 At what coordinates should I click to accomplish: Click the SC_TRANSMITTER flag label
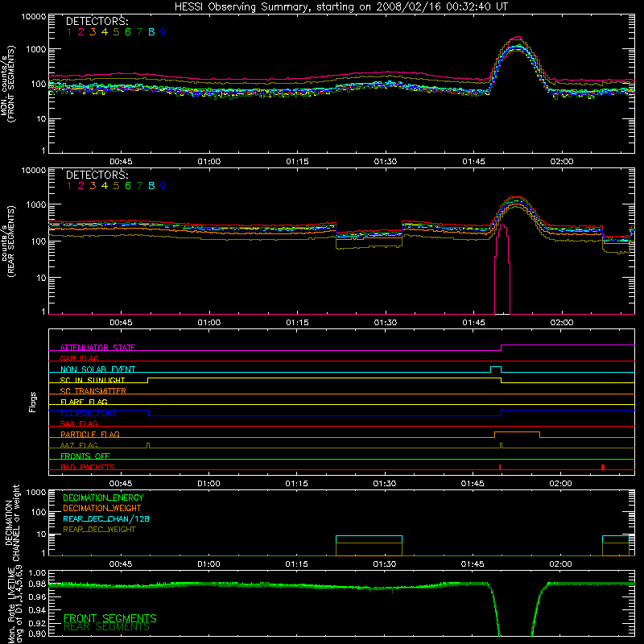coord(93,391)
